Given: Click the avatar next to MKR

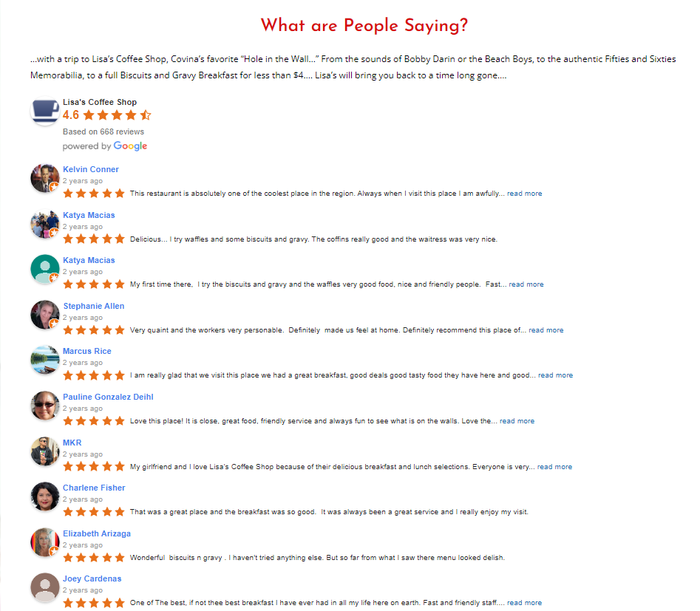Looking at the screenshot, I should (x=44, y=451).
